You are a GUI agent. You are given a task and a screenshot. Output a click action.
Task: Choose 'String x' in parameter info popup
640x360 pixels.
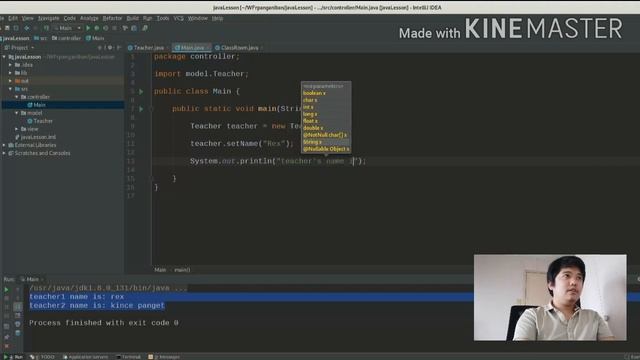pos(313,142)
